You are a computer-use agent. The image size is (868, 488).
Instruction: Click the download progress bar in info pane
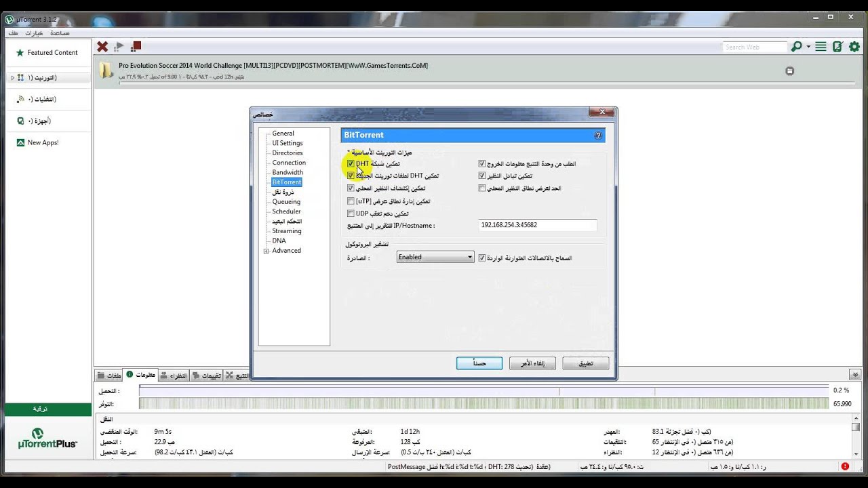pyautogui.click(x=484, y=391)
